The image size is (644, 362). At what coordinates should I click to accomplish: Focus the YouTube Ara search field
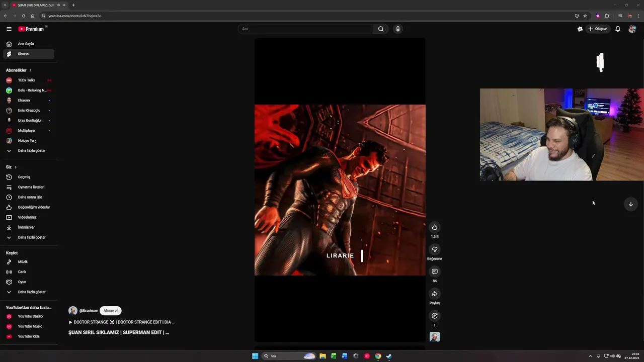tap(306, 29)
